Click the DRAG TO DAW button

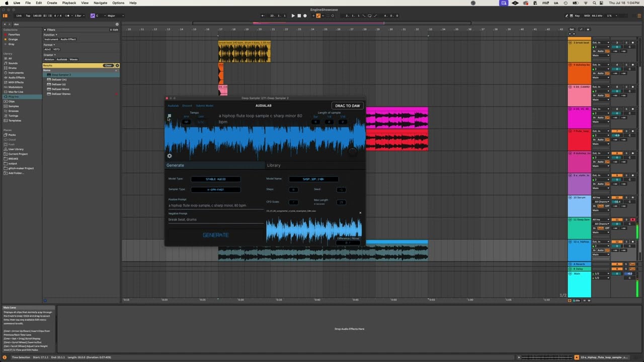[348, 106]
